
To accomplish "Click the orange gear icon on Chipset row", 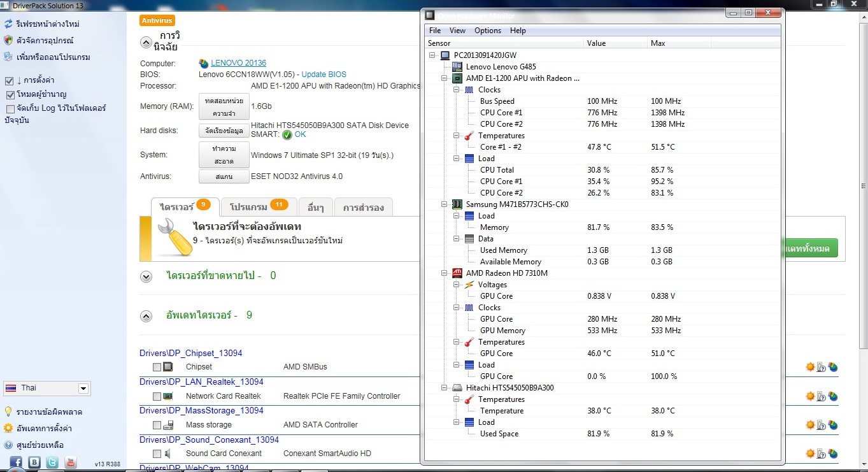I will (x=810, y=367).
